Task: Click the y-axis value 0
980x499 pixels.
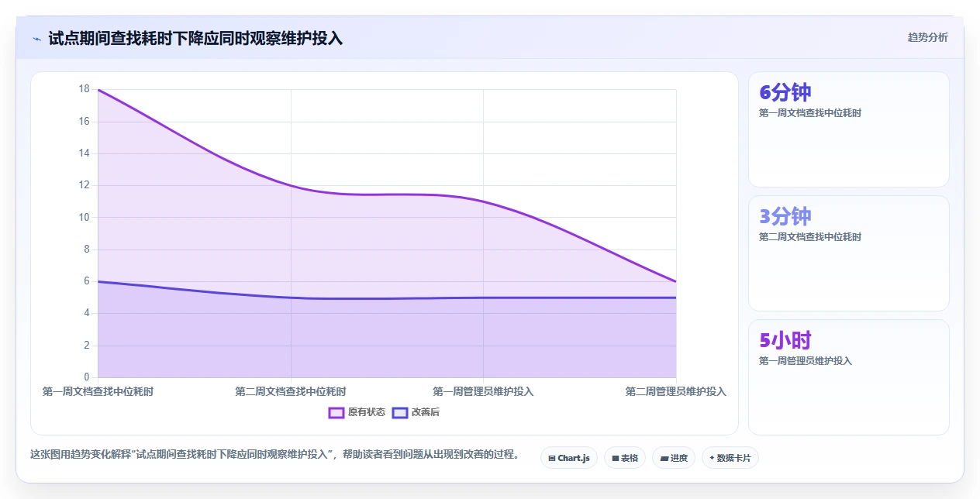Action: (87, 377)
